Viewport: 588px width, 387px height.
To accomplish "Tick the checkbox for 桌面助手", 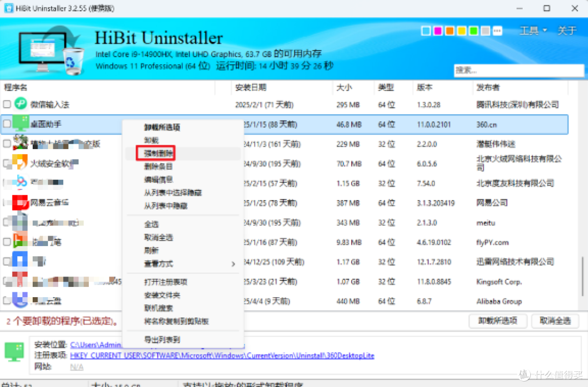I will pos(7,124).
